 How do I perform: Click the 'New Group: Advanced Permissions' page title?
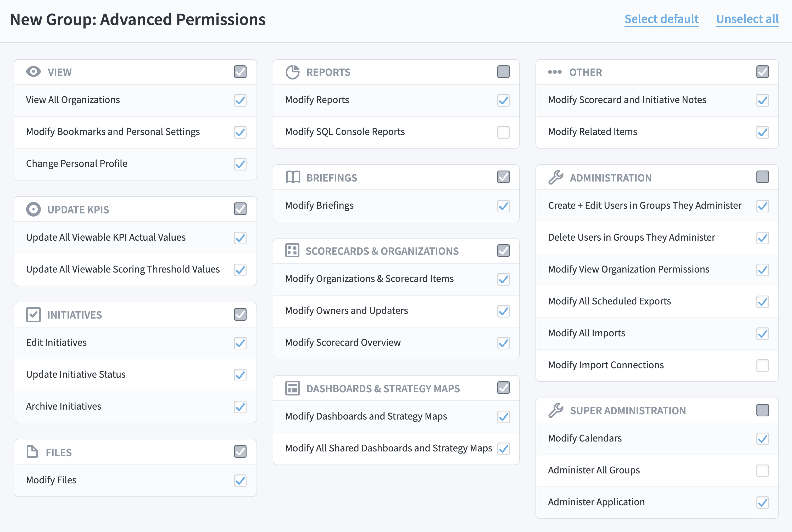138,19
